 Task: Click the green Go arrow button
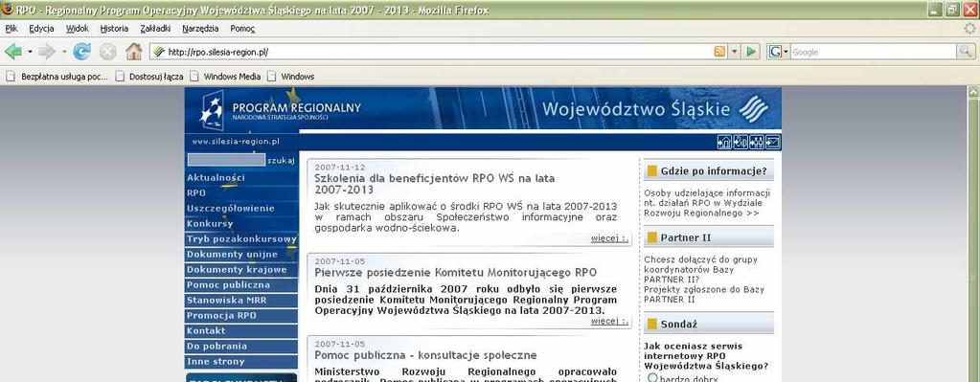(x=751, y=52)
